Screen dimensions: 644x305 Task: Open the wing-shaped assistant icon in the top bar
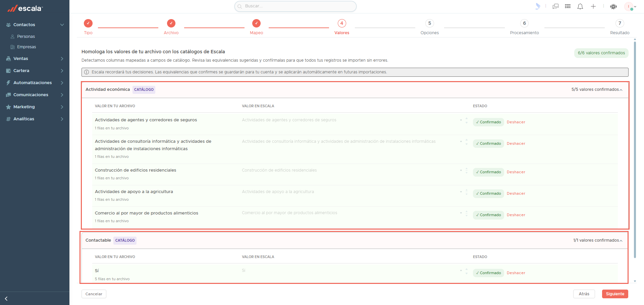[x=538, y=6]
